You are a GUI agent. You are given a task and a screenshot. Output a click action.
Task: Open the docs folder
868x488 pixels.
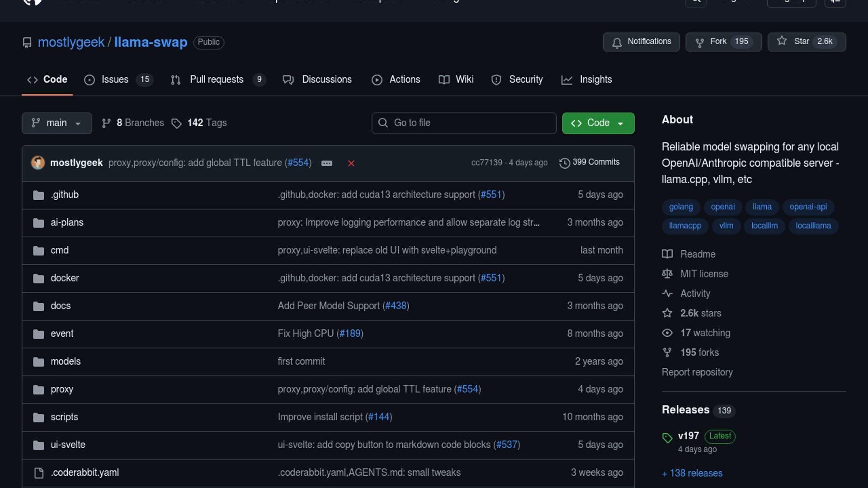click(61, 306)
